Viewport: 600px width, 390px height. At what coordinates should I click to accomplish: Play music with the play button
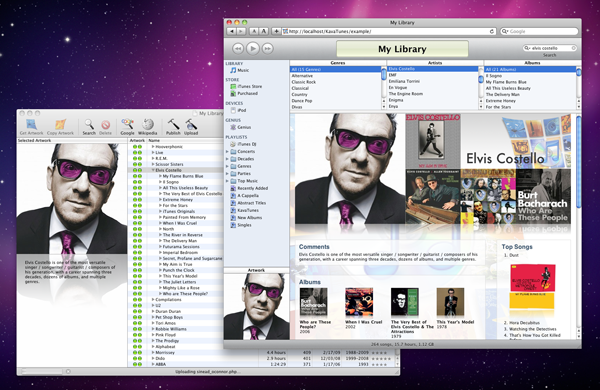pos(253,49)
